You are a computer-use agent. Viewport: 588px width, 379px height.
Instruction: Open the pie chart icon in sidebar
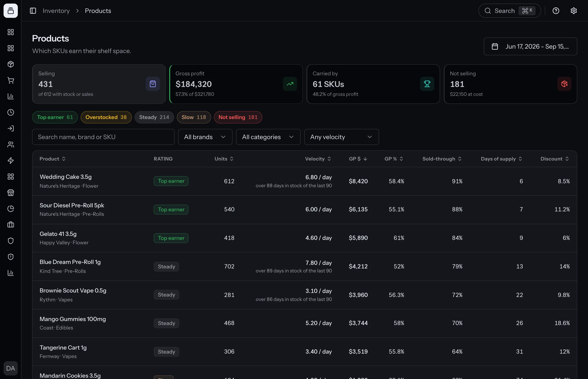pyautogui.click(x=10, y=208)
